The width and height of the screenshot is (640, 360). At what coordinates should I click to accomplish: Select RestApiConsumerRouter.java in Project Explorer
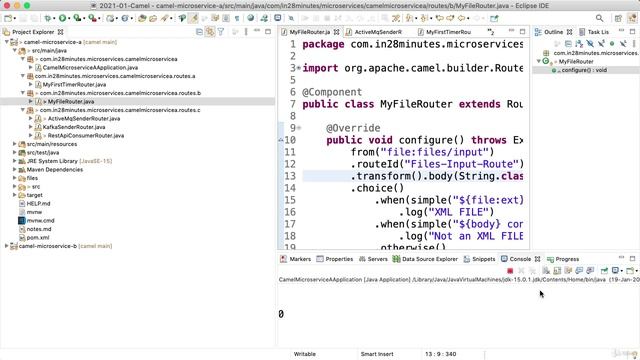86,136
